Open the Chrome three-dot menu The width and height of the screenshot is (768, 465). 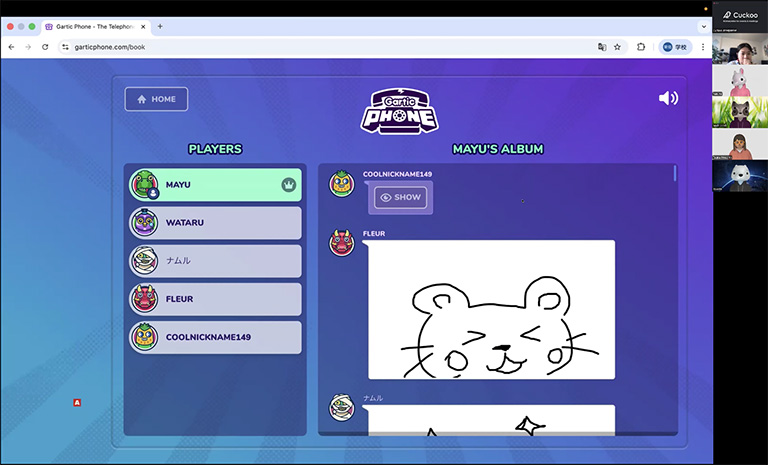pos(702,47)
